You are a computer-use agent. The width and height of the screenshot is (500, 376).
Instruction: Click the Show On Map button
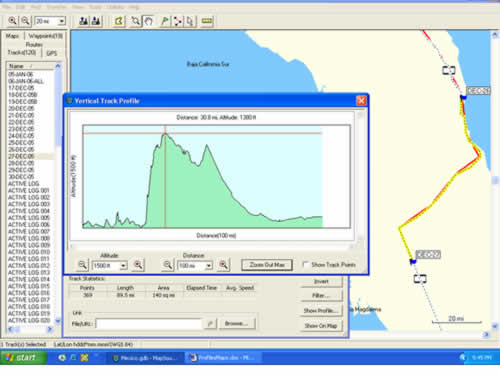coord(321,326)
